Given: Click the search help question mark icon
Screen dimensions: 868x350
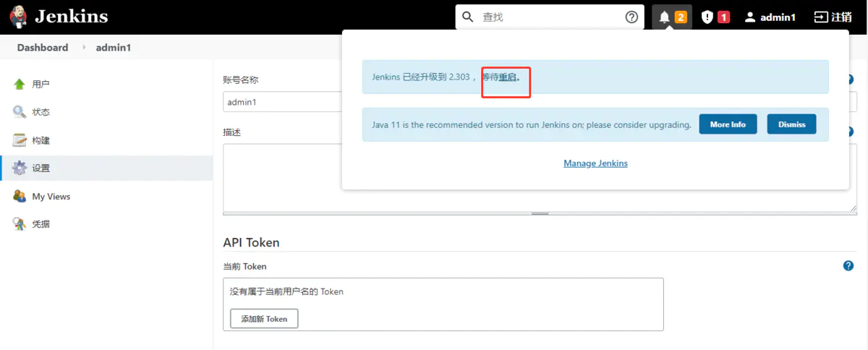Looking at the screenshot, I should 631,17.
